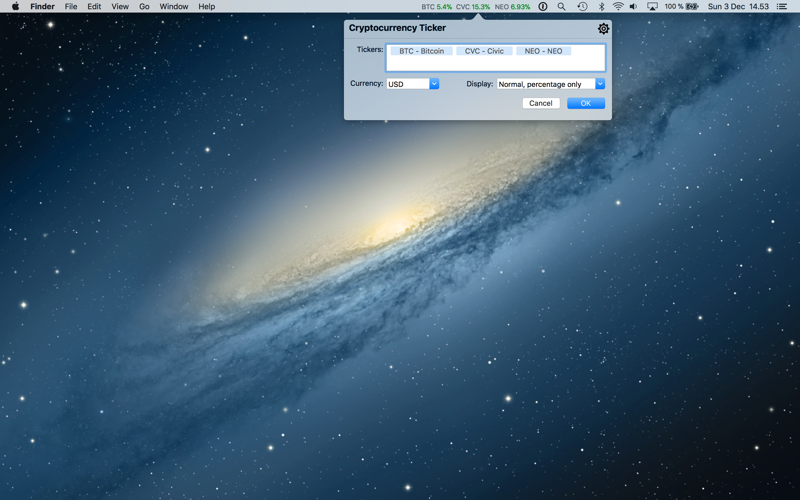Open Spotlight search magnifier icon
Screen dimensions: 800x500
coord(561,7)
